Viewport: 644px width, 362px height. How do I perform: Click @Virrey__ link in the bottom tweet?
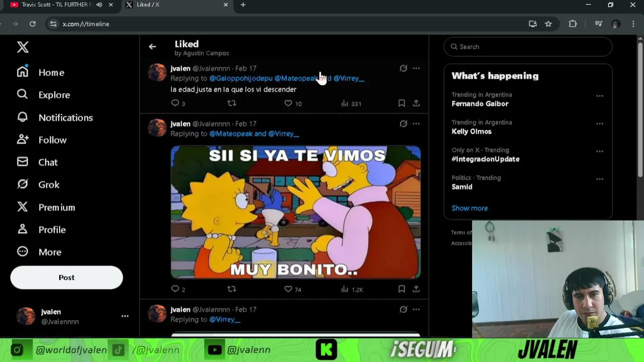[225, 320]
